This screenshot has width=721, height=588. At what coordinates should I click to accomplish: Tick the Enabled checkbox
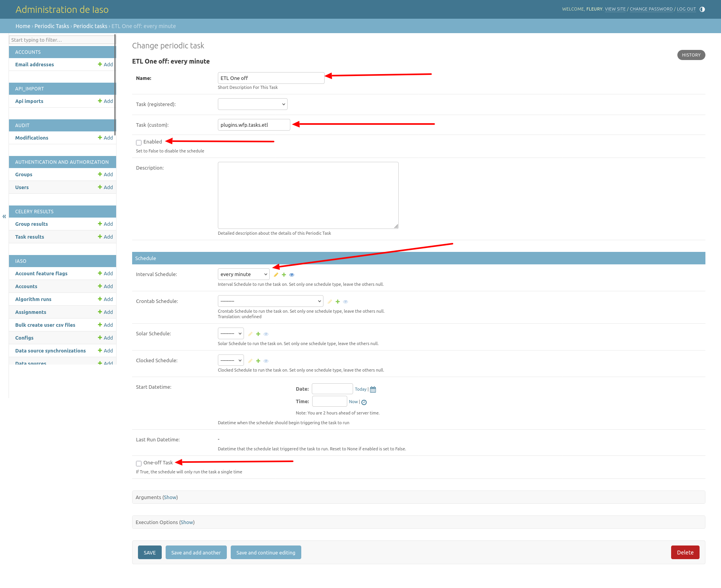point(139,142)
